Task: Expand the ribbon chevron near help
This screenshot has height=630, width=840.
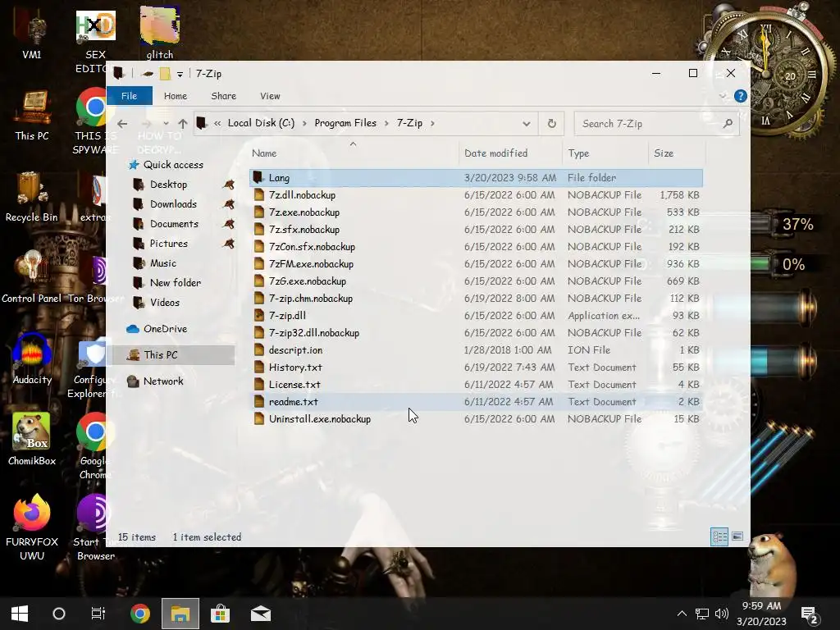Action: click(723, 96)
